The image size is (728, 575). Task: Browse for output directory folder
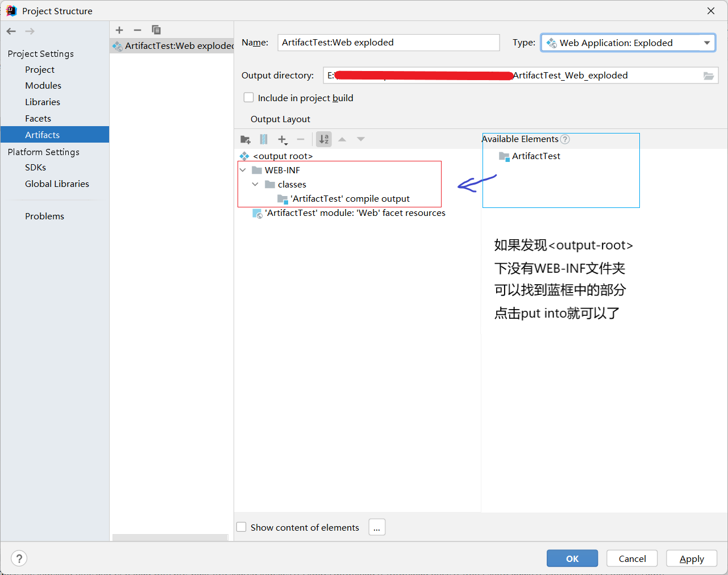(x=709, y=76)
